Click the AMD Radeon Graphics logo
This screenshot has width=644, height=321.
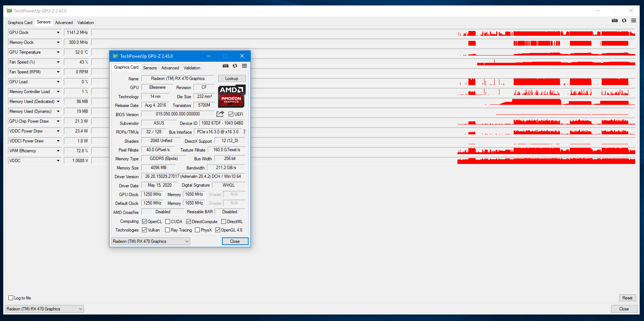tap(232, 96)
